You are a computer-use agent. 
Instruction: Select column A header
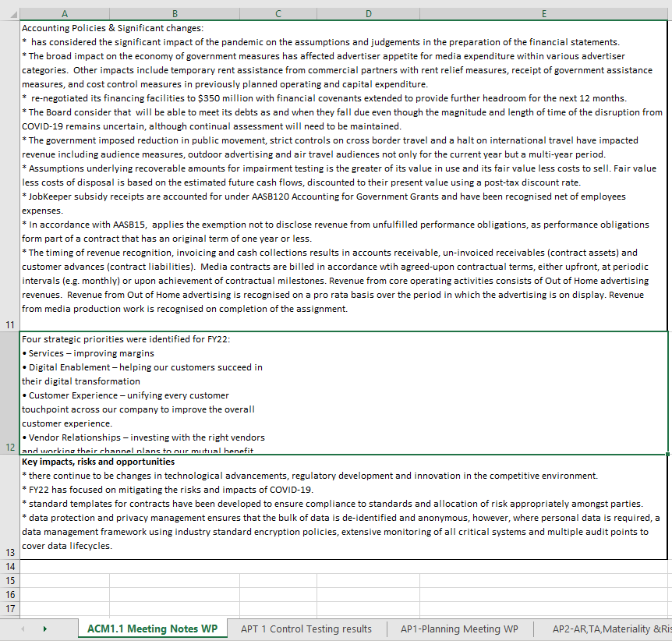click(x=64, y=14)
